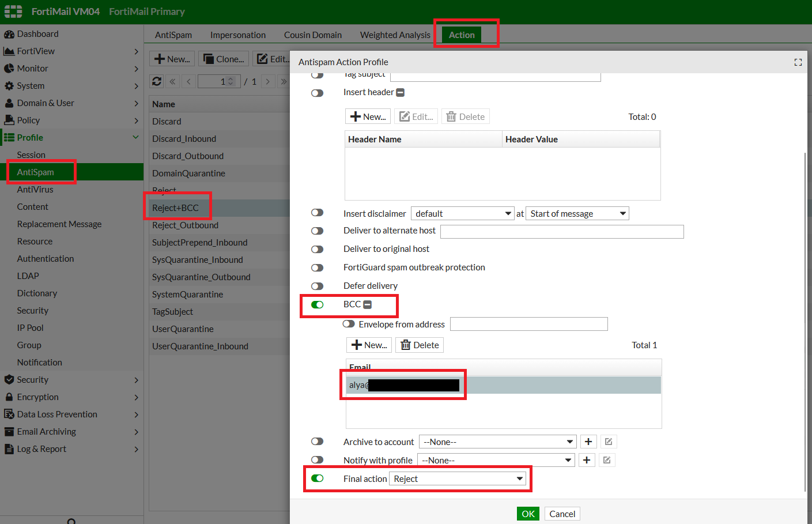Collapse the BCC section minus icon
This screenshot has height=524, width=812.
point(368,304)
